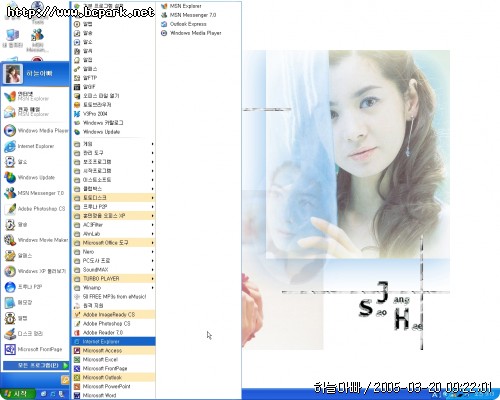Expand the 프루나 P2P folder in programs list

(x=114, y=207)
